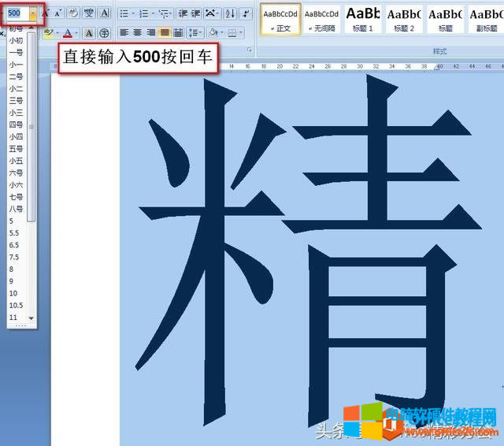The image size is (504, 446).
Task: Apply the 标题 1 style
Action: coord(363,19)
